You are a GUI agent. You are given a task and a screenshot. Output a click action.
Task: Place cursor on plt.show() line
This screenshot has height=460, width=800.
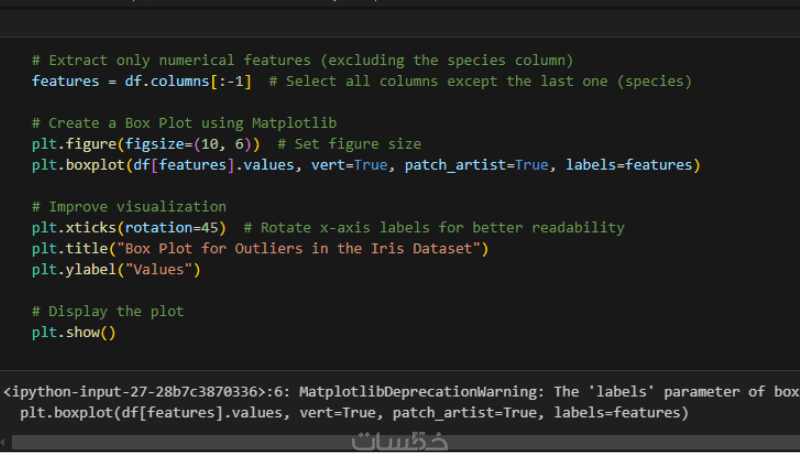[x=74, y=332]
